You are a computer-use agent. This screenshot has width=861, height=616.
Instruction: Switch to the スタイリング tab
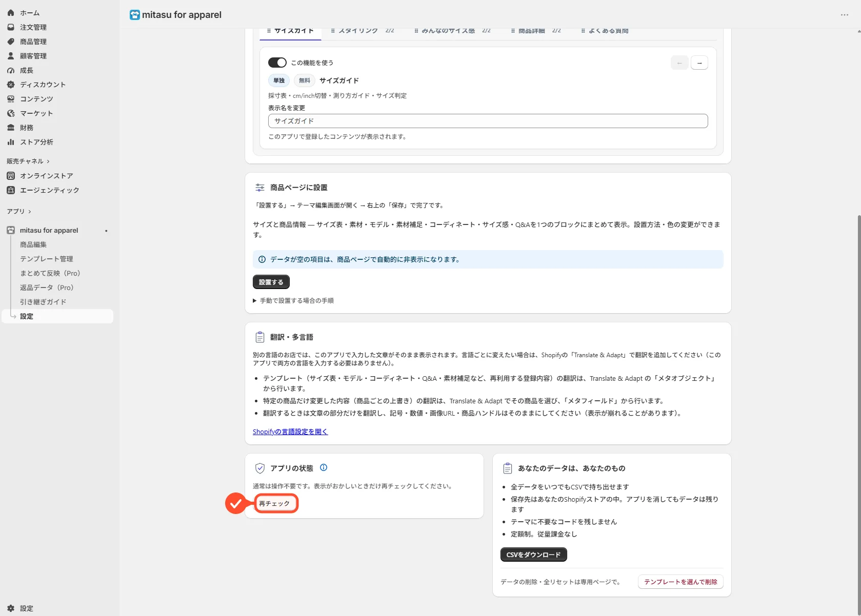362,32
